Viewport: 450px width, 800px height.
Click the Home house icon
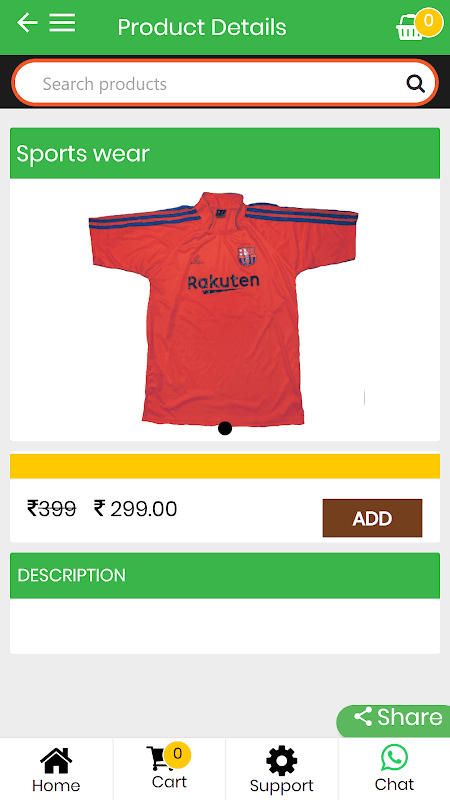pyautogui.click(x=56, y=760)
